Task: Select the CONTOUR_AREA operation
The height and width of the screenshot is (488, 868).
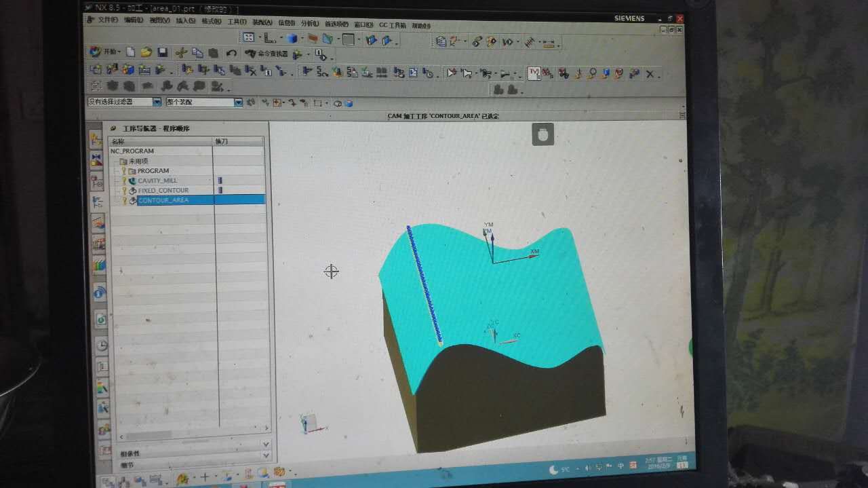Action: point(163,200)
